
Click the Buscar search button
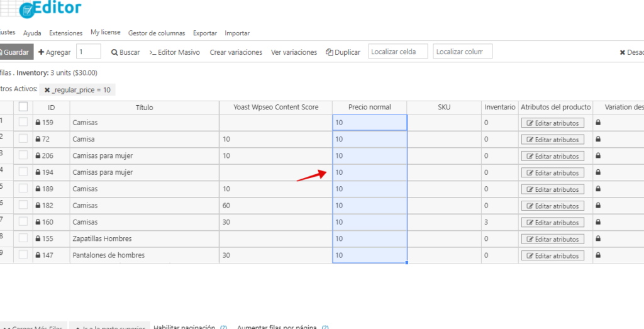pos(126,52)
